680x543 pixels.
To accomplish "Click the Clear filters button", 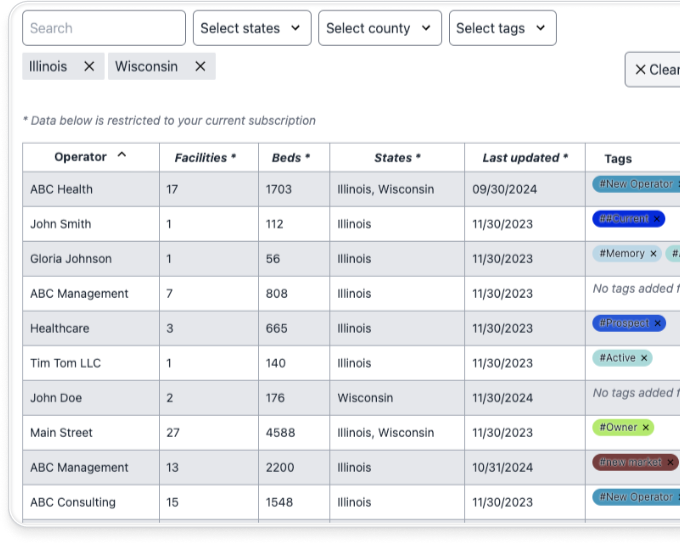I will point(655,70).
